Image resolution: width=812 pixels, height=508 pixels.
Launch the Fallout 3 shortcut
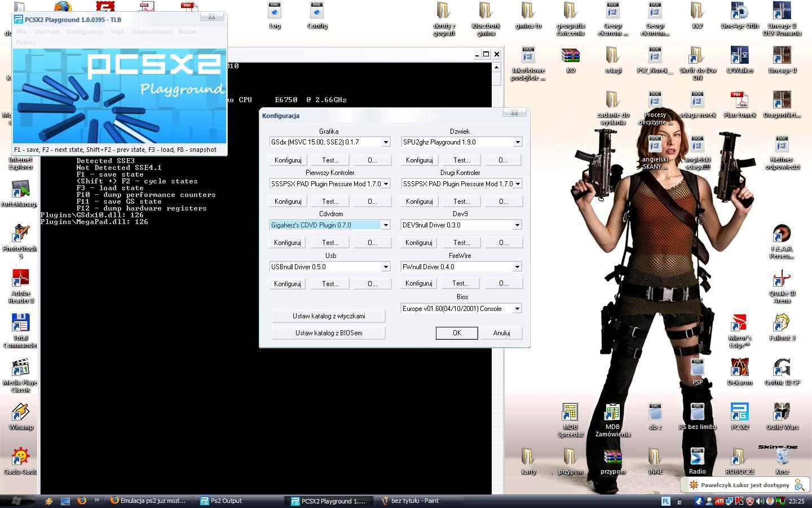click(782, 327)
